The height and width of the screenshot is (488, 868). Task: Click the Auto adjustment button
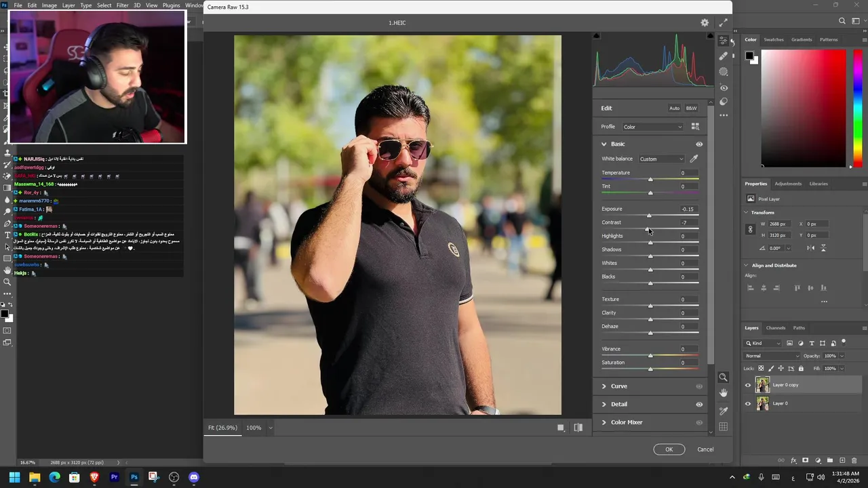(x=674, y=108)
